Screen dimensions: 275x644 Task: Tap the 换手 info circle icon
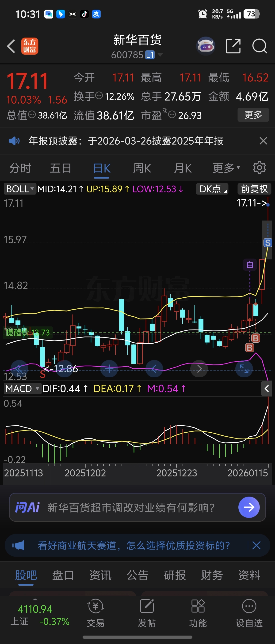(99, 96)
